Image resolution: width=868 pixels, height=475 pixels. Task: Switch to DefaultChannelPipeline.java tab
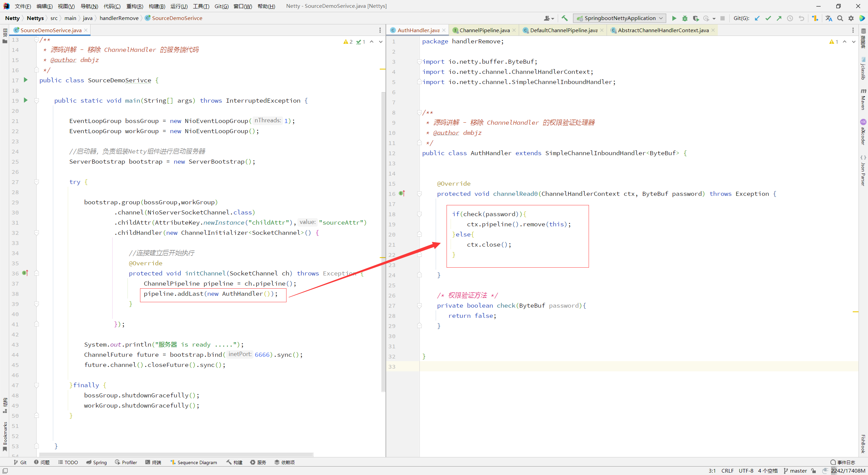click(x=564, y=30)
